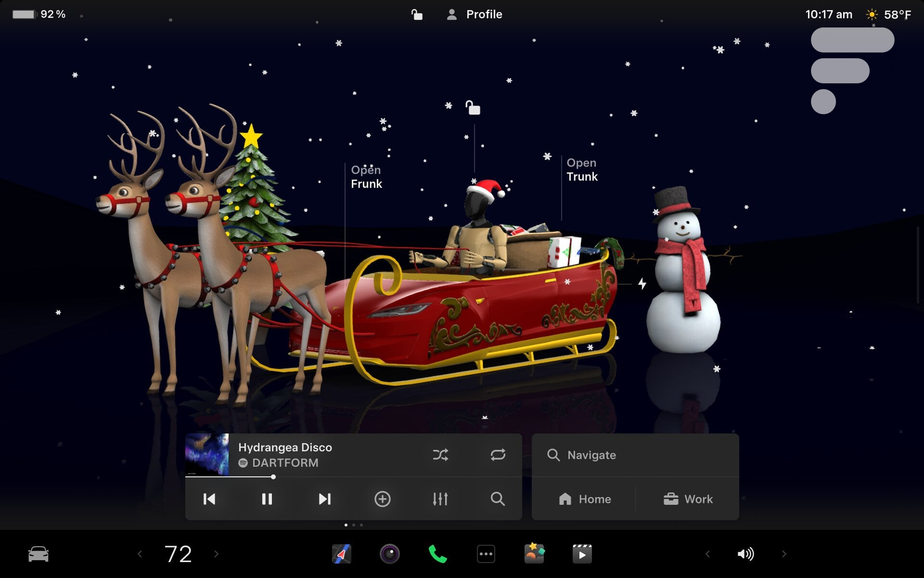Toggle shuffle playback
This screenshot has width=924, height=578.
440,455
